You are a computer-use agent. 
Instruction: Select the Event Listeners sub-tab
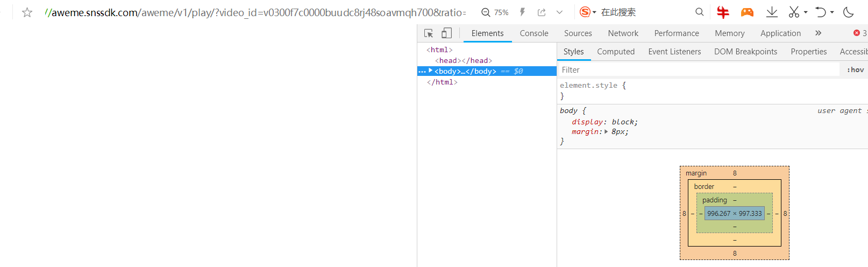(x=674, y=52)
